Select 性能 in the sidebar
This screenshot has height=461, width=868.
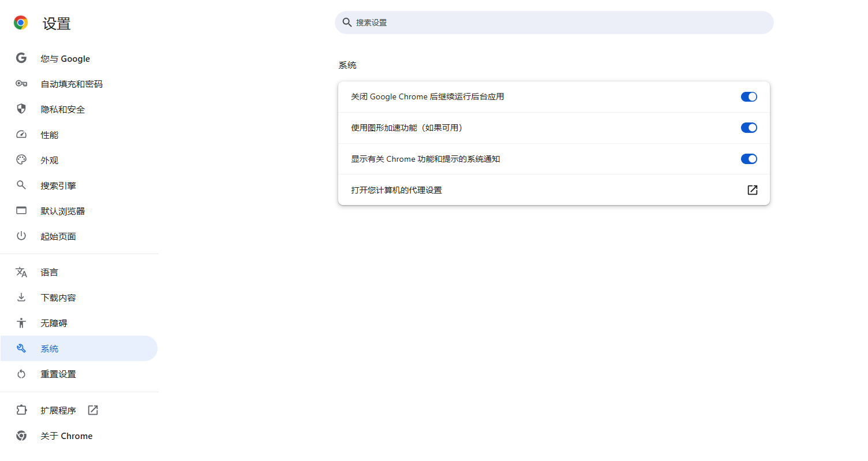[x=79, y=135]
